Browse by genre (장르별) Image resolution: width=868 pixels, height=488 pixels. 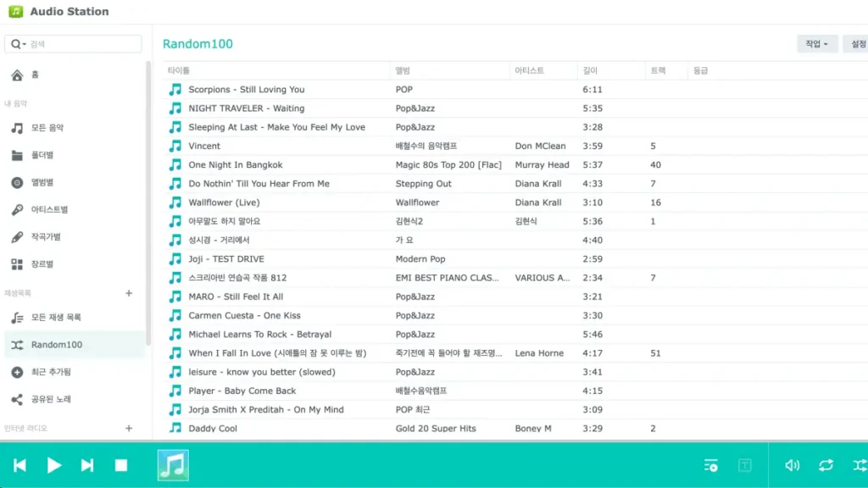[x=75, y=264]
